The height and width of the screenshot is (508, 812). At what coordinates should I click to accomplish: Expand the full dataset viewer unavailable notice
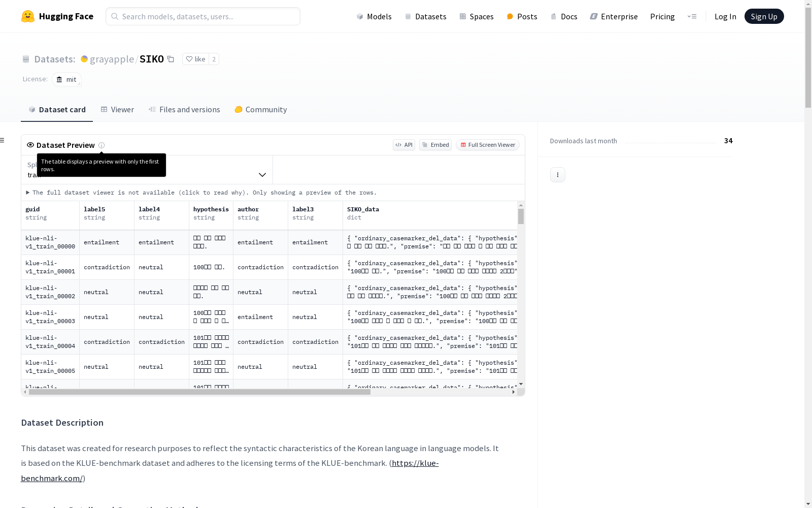[201, 193]
